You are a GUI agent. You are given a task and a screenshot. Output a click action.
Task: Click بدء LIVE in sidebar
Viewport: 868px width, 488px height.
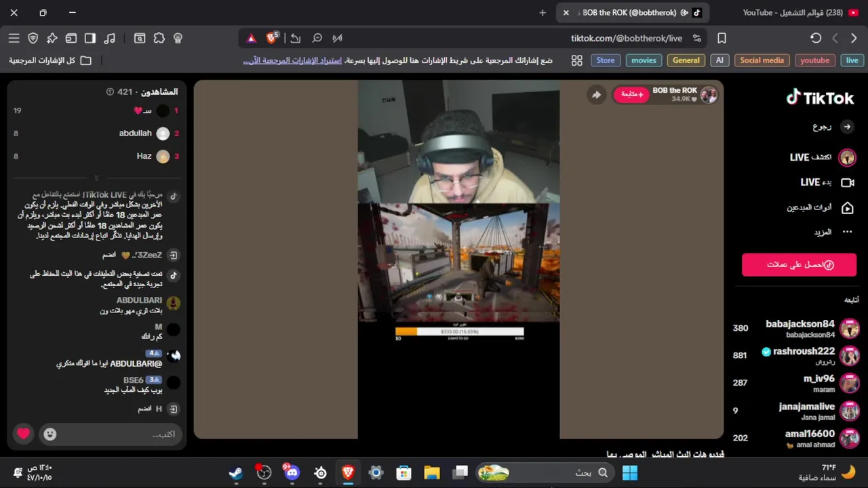click(827, 182)
